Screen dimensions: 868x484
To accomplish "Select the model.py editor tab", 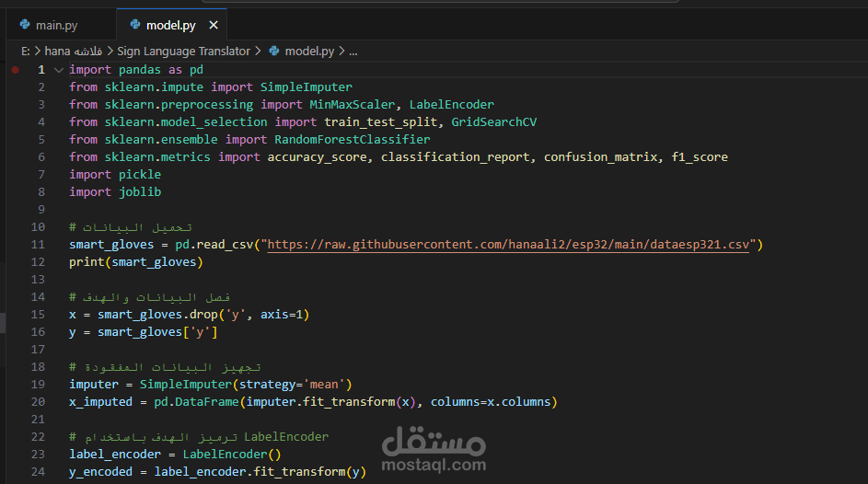I will (171, 25).
